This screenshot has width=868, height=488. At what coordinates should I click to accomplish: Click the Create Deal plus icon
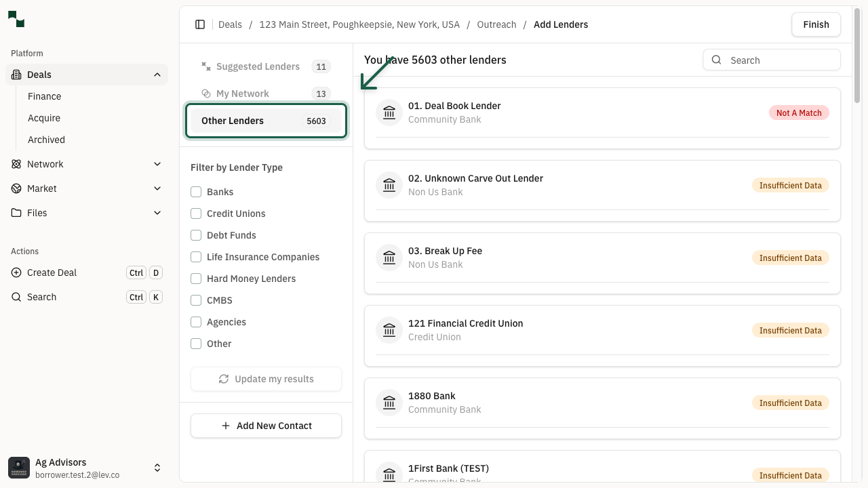click(16, 272)
